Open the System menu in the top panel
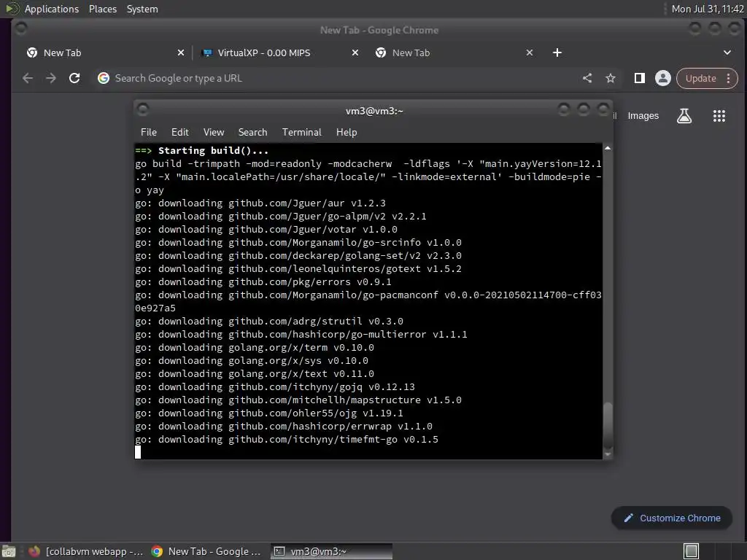The image size is (747, 560). click(142, 9)
